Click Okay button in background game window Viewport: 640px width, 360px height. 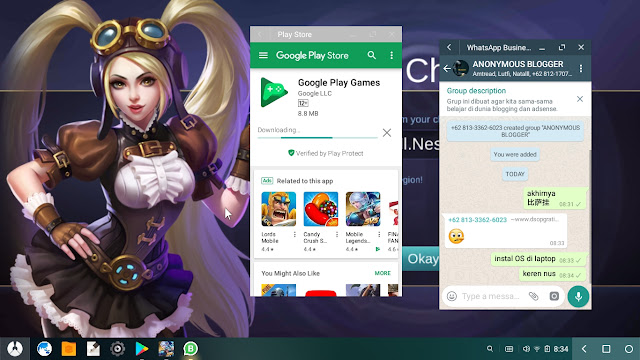(421, 259)
